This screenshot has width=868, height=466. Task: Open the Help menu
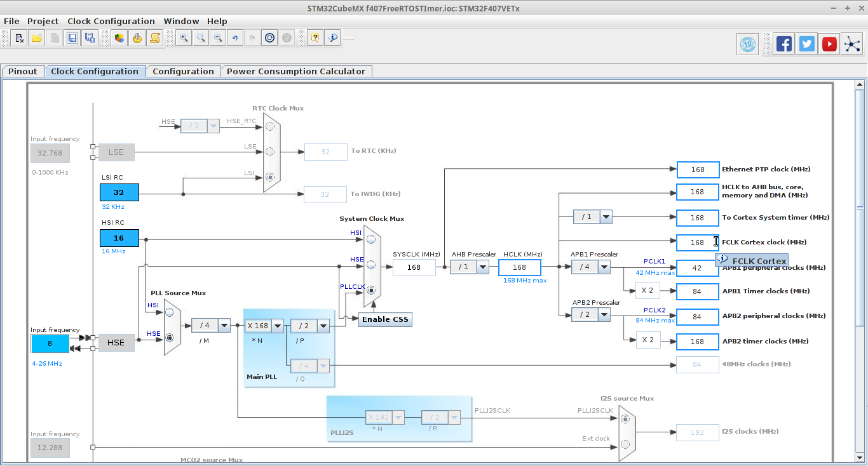coord(217,22)
